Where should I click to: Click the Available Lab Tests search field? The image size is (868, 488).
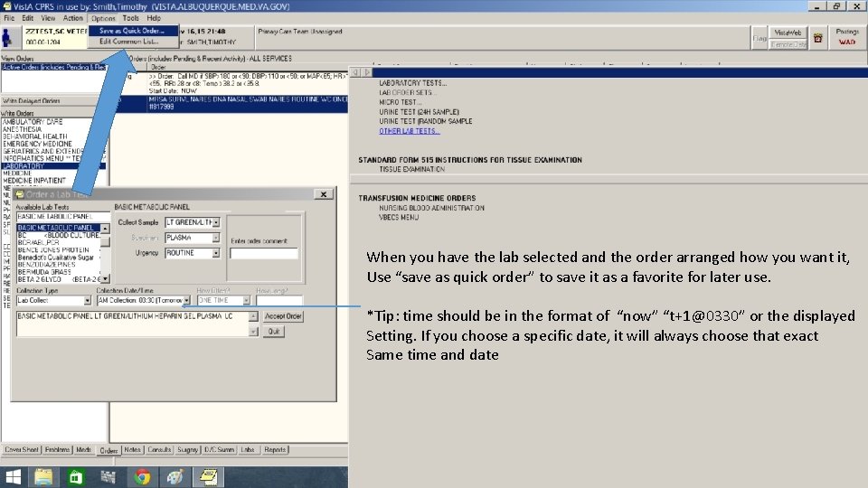[x=62, y=216]
